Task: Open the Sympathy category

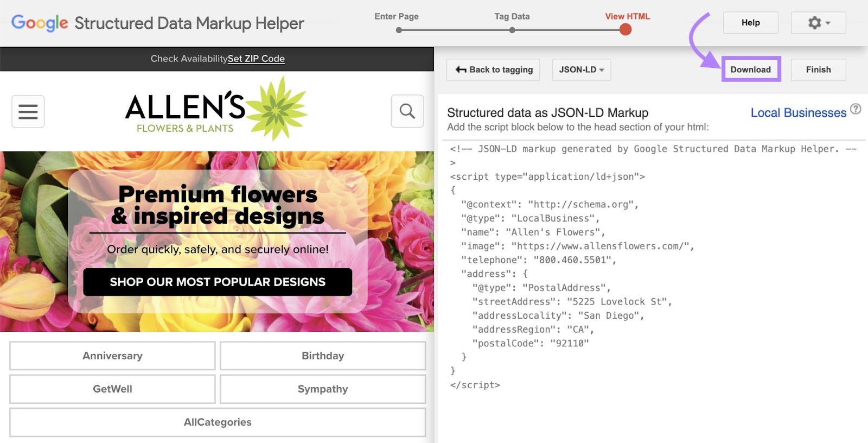Action: coord(323,389)
